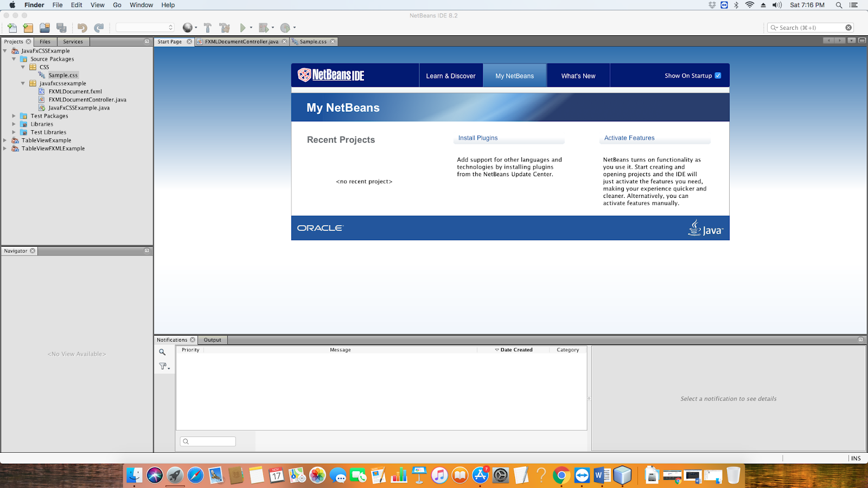Close the Projects panel tab
The width and height of the screenshot is (868, 488).
pos(29,42)
